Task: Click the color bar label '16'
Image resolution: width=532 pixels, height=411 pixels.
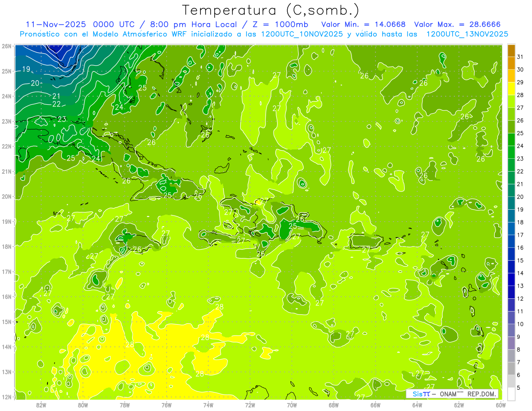Action: point(520,247)
